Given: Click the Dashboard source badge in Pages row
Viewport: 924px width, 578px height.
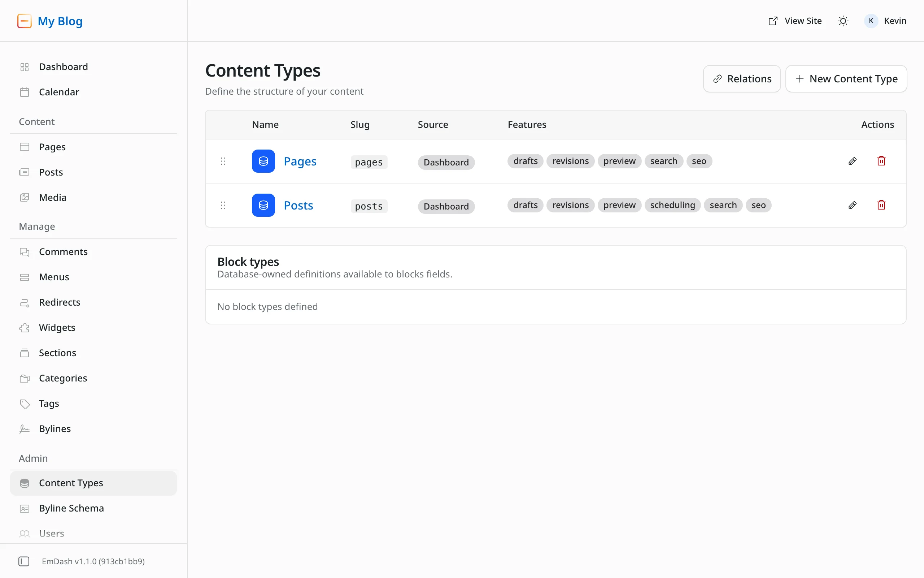Looking at the screenshot, I should coord(446,162).
